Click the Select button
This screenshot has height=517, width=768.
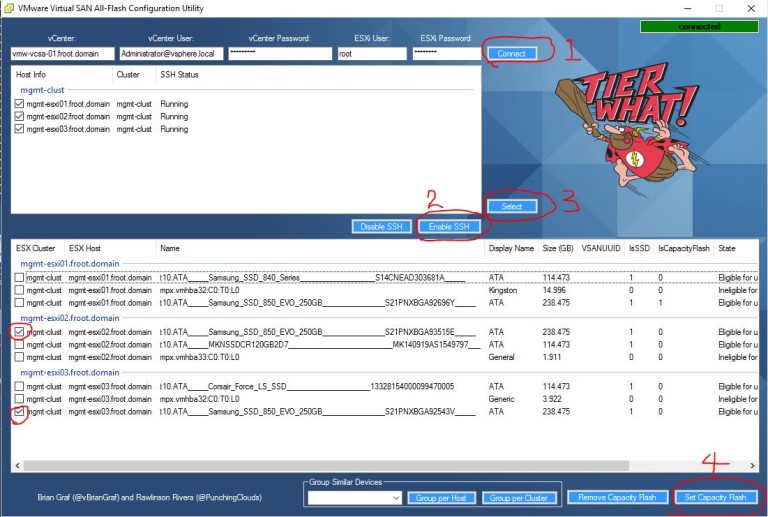pos(512,206)
